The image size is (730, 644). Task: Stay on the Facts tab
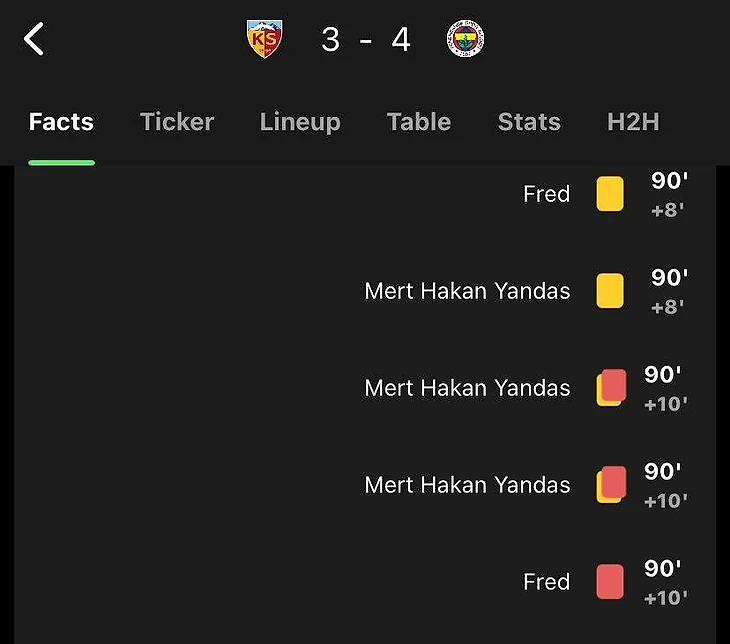[x=61, y=122]
